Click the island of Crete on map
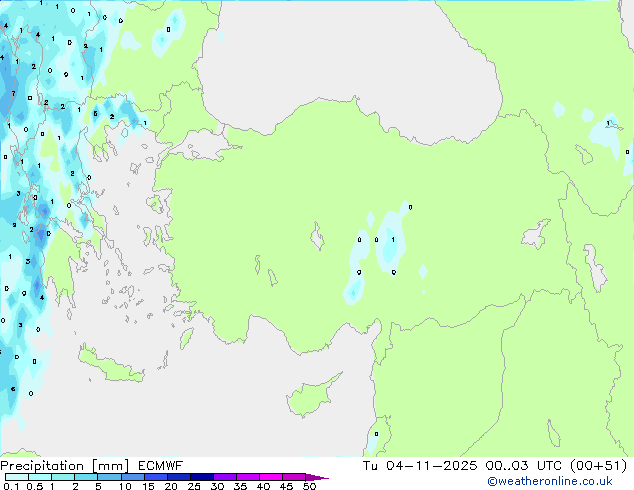This screenshot has width=634, height=490. (110, 365)
